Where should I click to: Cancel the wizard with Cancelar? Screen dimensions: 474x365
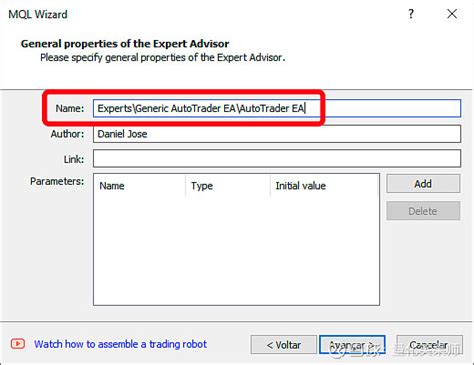tap(429, 345)
